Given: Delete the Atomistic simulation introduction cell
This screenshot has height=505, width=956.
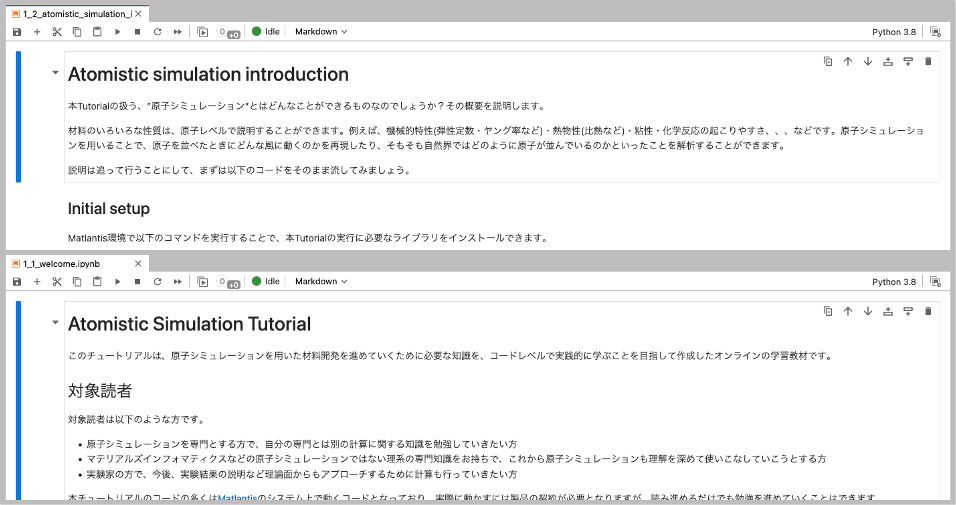Looking at the screenshot, I should click(x=928, y=61).
